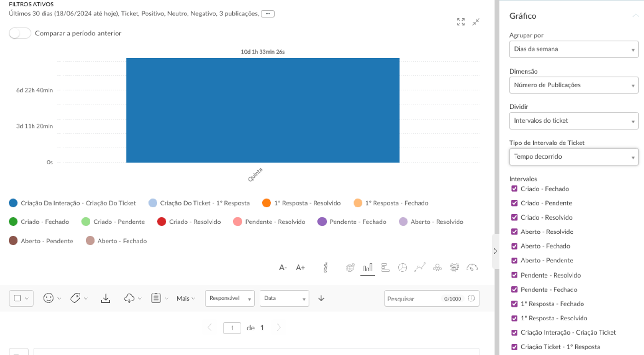644x355 pixels.
Task: Open the tag actions menu
Action: click(x=79, y=298)
